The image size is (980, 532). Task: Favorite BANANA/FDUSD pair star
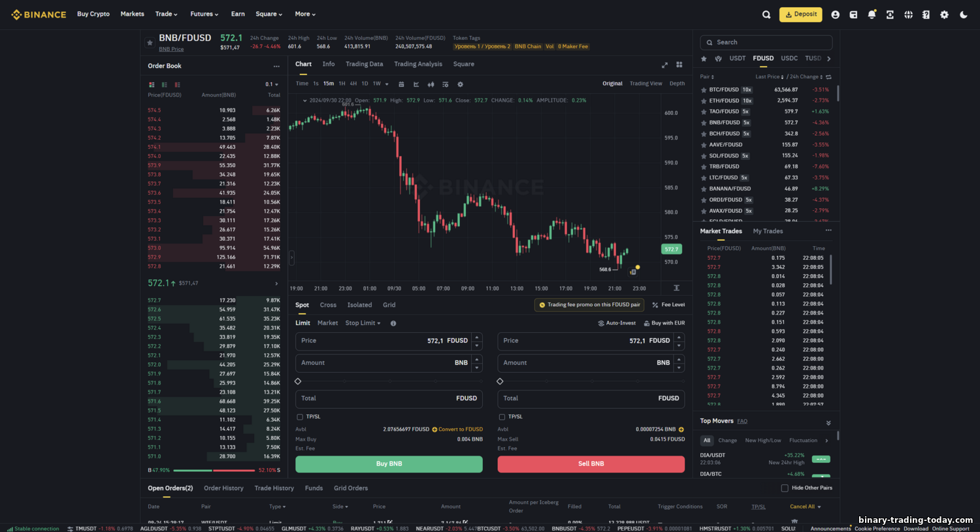coord(704,189)
